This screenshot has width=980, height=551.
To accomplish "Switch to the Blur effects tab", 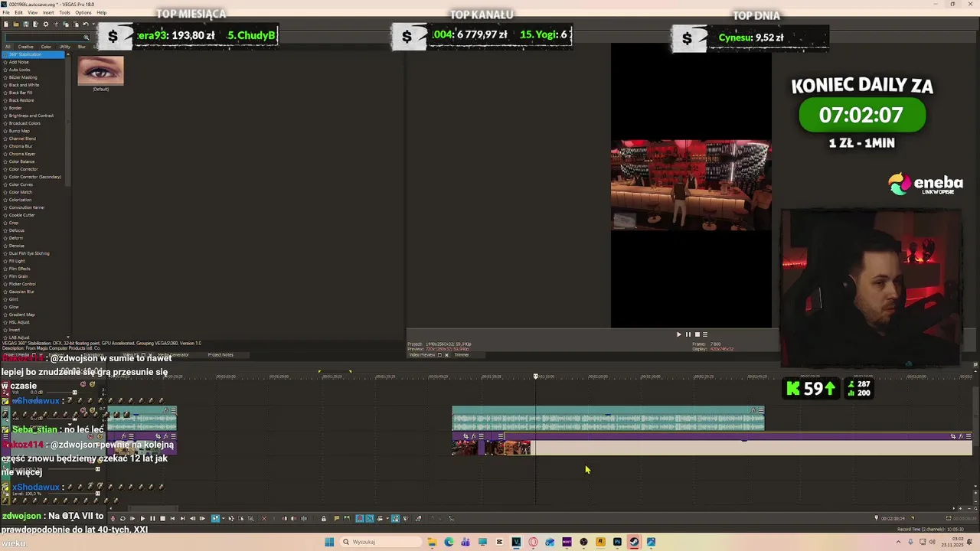I will click(x=82, y=47).
